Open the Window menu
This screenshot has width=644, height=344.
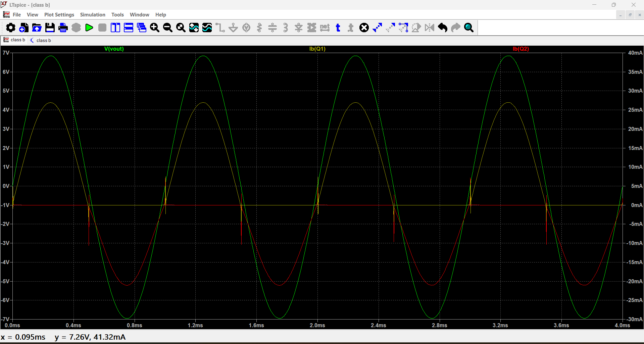pyautogui.click(x=139, y=15)
